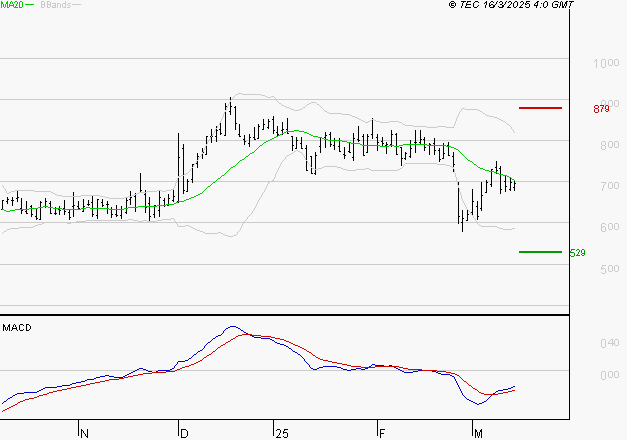This screenshot has height=440, width=627.
Task: Click the red resistance line marker
Action: click(x=540, y=108)
